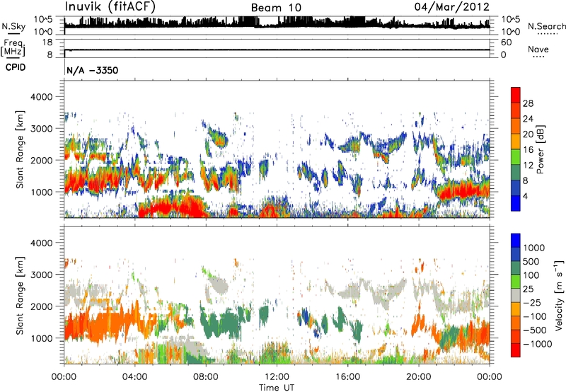Click the '-1000' tick on the Velocity colorbar

537,344
